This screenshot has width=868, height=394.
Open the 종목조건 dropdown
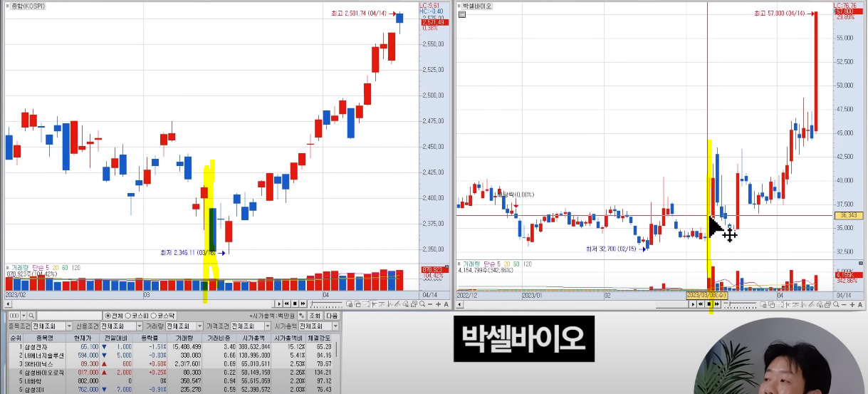tap(70, 326)
